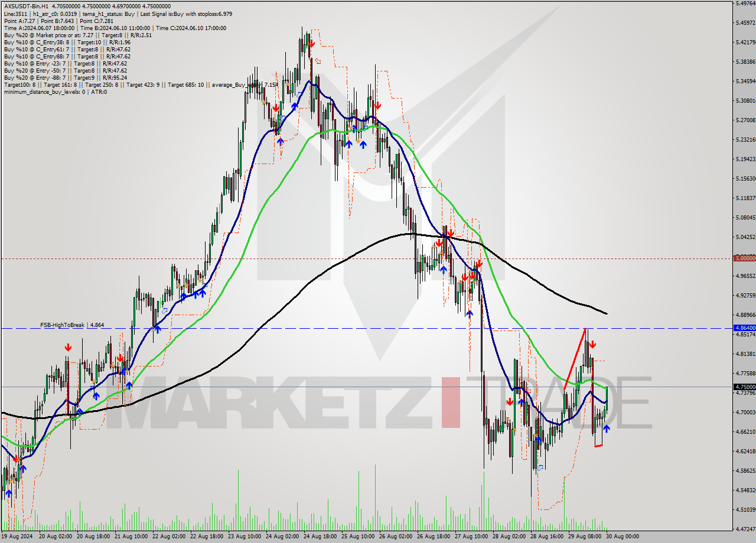Click 'minimum_distance_buy_levels: 0' text
The height and width of the screenshot is (543, 756).
(x=44, y=91)
